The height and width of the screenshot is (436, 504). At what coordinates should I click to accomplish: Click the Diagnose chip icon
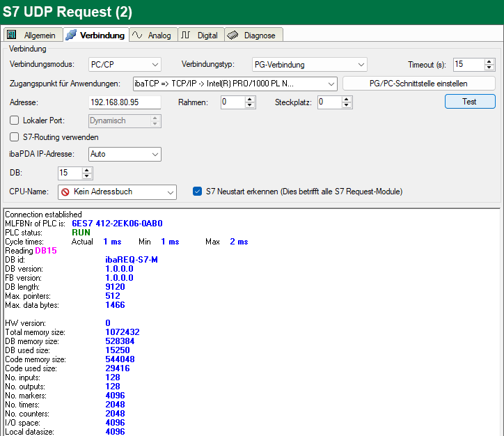point(233,36)
